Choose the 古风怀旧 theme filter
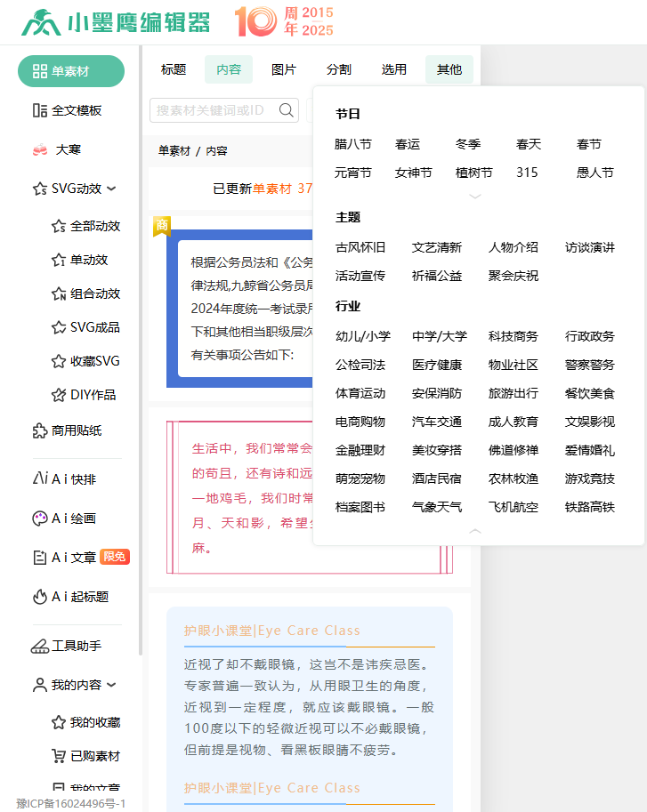Image resolution: width=647 pixels, height=812 pixels. click(360, 247)
